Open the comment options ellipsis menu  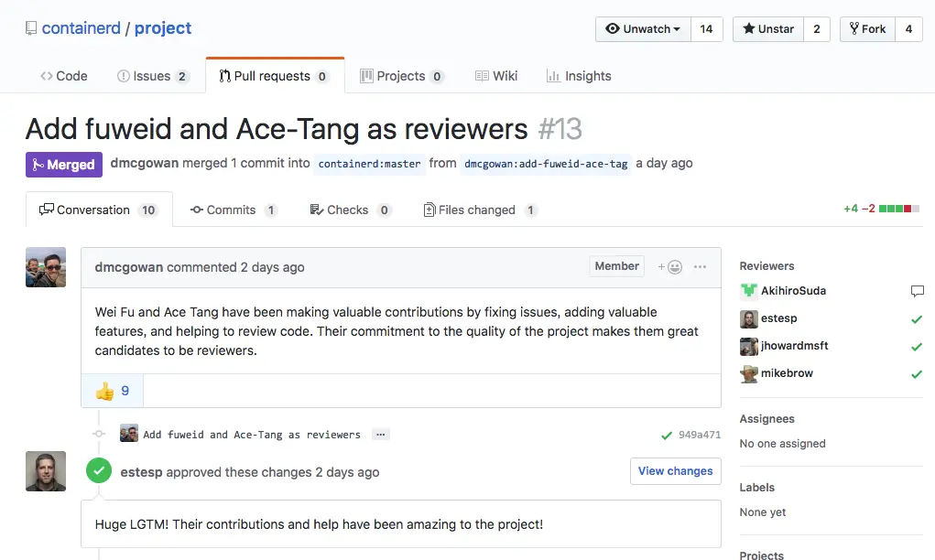click(x=700, y=267)
